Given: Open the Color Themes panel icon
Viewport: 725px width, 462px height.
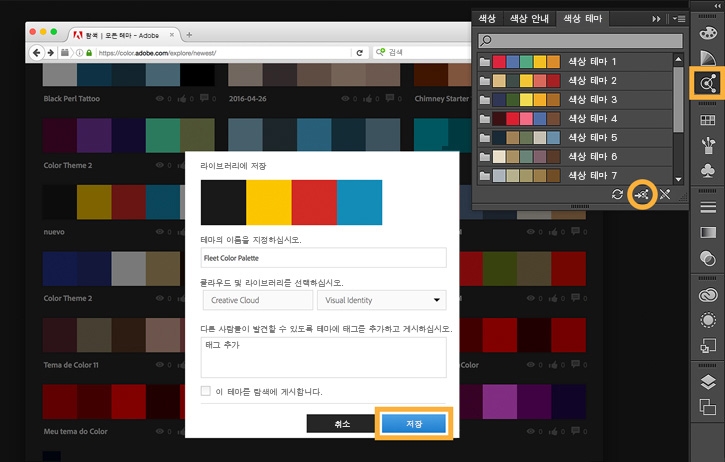Looking at the screenshot, I should (x=707, y=83).
